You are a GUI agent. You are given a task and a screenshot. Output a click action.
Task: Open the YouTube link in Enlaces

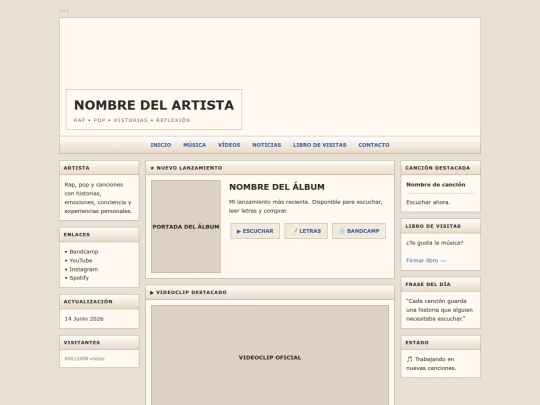(81, 261)
